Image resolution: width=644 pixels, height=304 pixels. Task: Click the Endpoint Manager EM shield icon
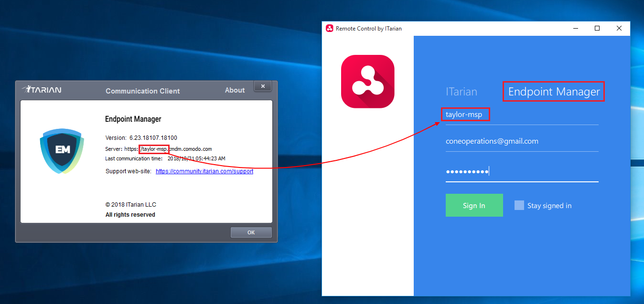pyautogui.click(x=62, y=151)
